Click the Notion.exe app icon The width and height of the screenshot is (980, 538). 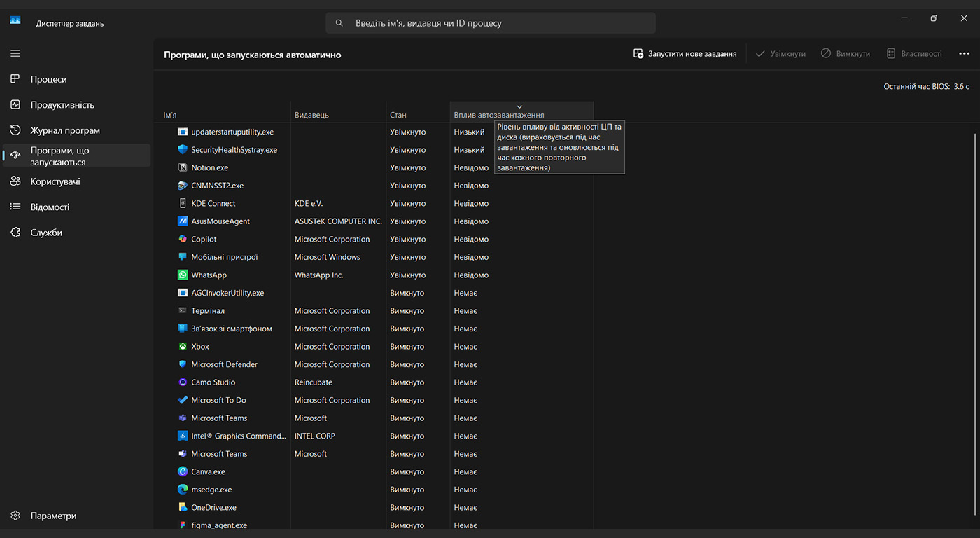[183, 167]
